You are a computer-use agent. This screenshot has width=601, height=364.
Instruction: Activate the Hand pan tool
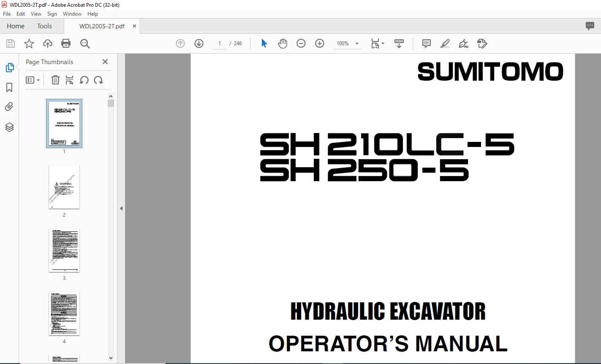(x=283, y=43)
